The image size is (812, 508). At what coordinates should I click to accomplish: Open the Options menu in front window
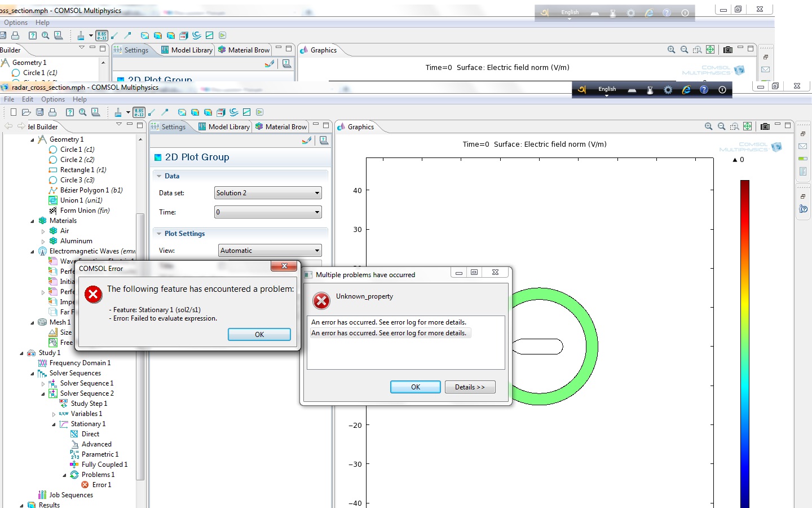point(53,99)
